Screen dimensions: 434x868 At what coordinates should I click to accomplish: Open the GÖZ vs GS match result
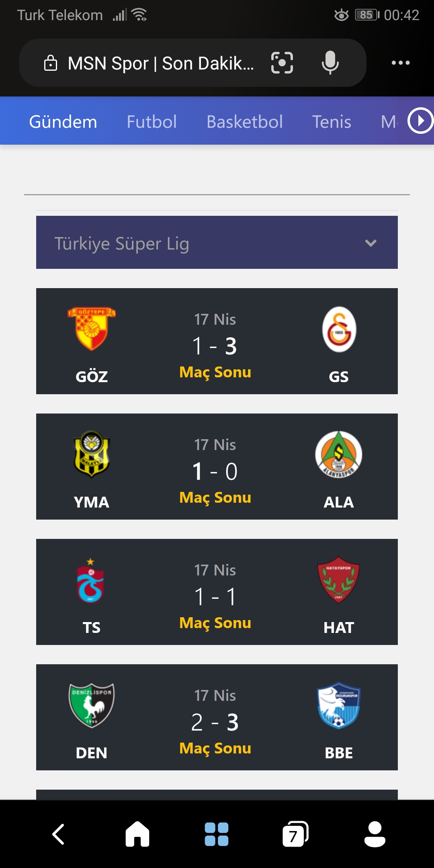(217, 341)
